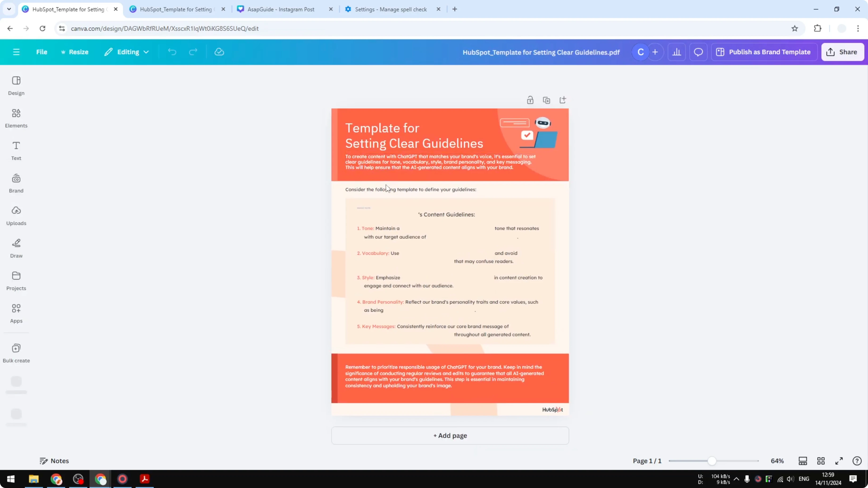This screenshot has width=868, height=488.
Task: Duplicate the current page
Action: (546, 100)
